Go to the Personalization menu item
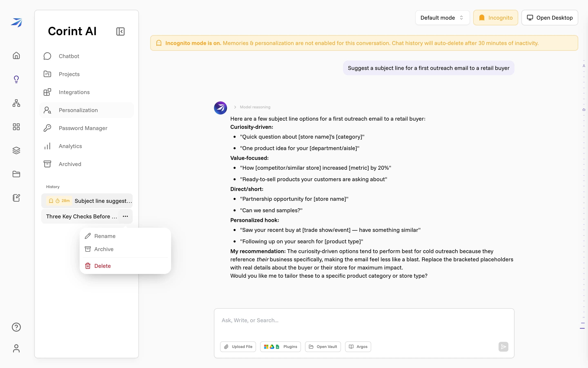The width and height of the screenshot is (588, 368). point(87,110)
